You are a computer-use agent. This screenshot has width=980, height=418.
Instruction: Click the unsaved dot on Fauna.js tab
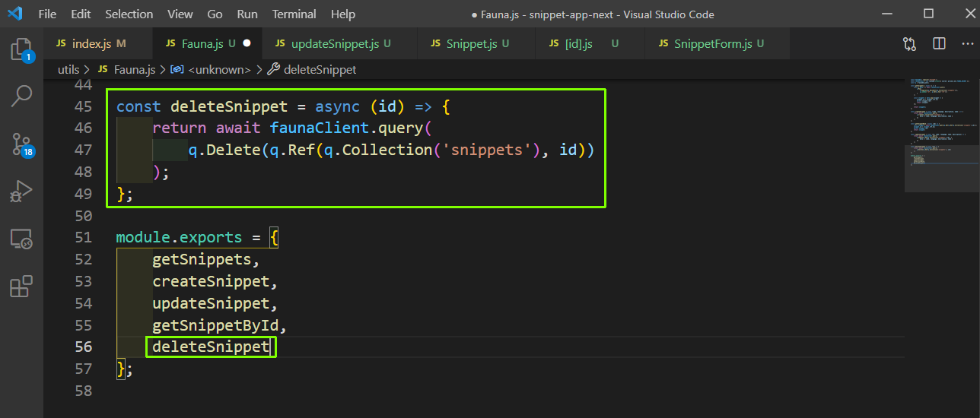pos(247,44)
